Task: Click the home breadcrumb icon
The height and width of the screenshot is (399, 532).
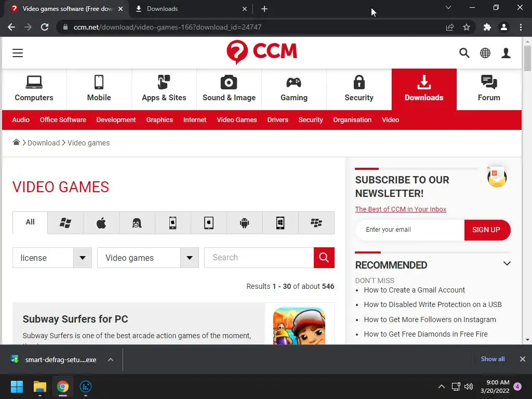Action: 16,142
